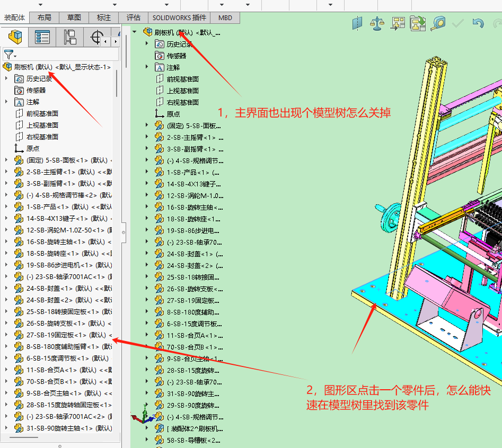Click the section plane icon in graphics toolbar
The width and height of the screenshot is (502, 448).
[357, 23]
